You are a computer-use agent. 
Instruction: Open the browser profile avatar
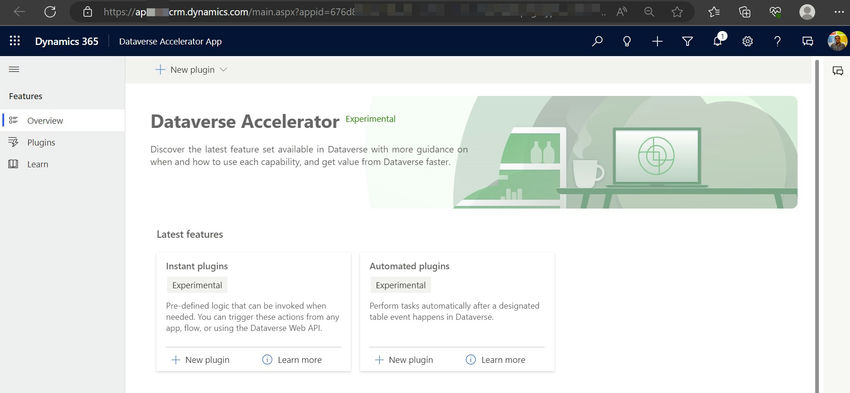pos(807,12)
